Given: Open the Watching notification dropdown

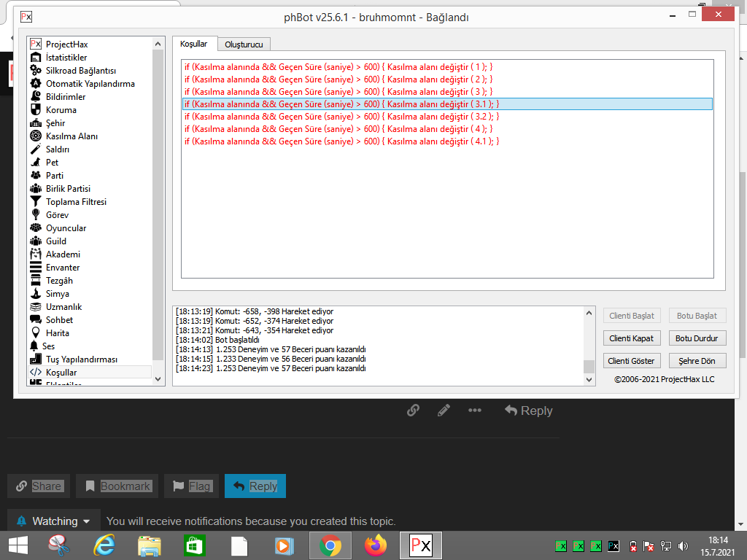Looking at the screenshot, I should [55, 521].
